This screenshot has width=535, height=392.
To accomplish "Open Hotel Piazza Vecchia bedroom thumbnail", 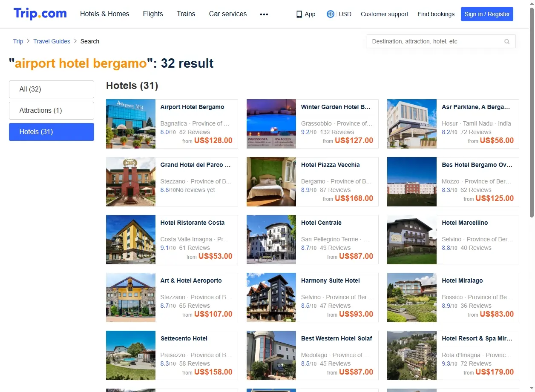I will pos(271,182).
